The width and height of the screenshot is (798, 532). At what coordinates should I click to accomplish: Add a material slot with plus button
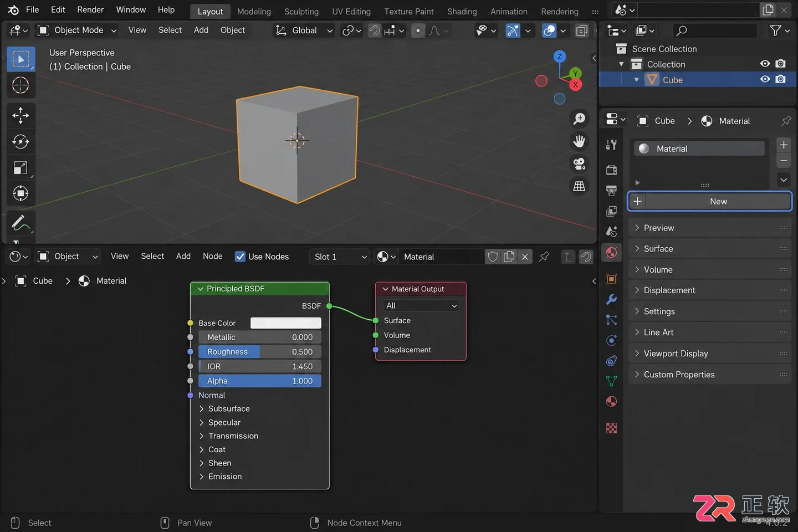tap(784, 145)
